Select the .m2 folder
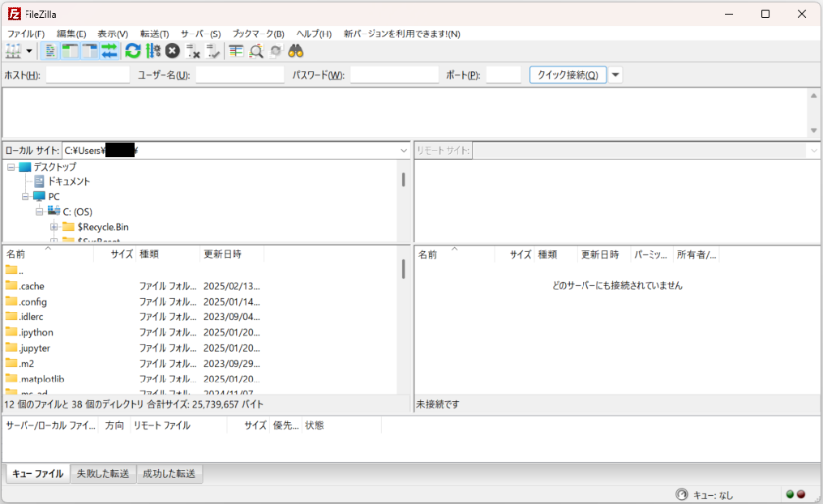Viewport: 823px width, 504px height. pos(26,364)
